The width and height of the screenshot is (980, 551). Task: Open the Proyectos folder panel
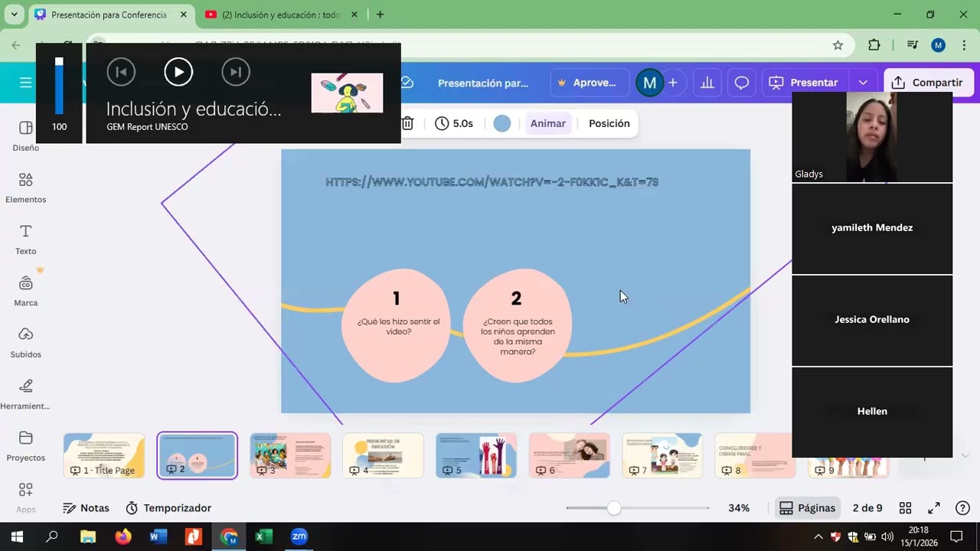pos(25,445)
